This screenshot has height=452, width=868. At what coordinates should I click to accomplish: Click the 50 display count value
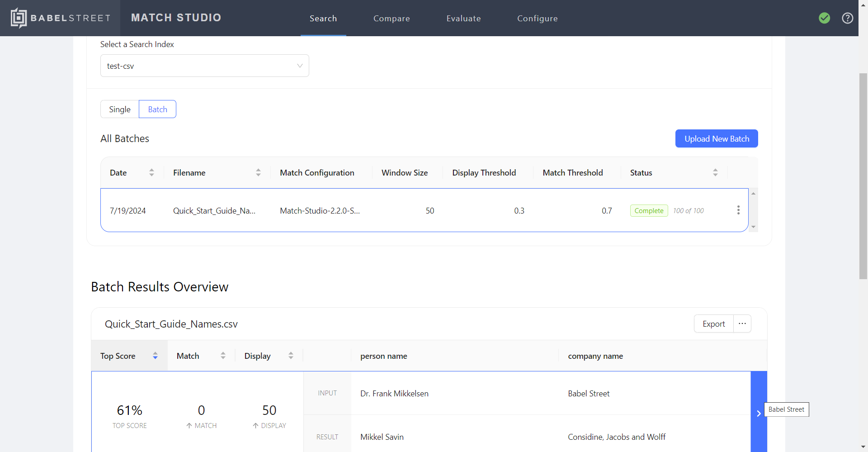(269, 410)
